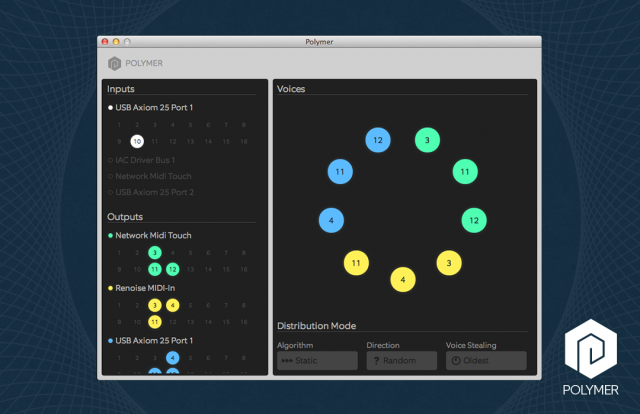
Task: Select blue voice 12 in the circle
Action: point(377,141)
